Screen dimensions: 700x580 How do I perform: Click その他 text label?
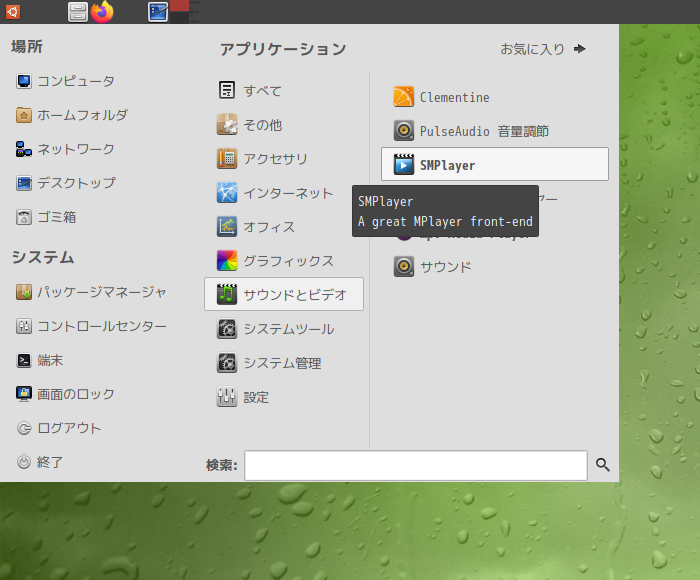pyautogui.click(x=262, y=125)
